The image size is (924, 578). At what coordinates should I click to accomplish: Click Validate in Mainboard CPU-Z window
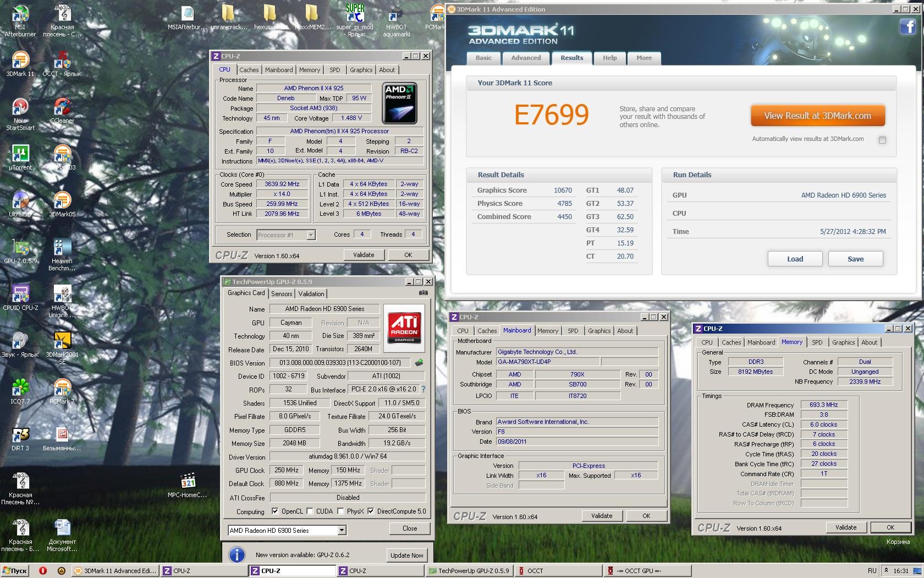pos(602,516)
